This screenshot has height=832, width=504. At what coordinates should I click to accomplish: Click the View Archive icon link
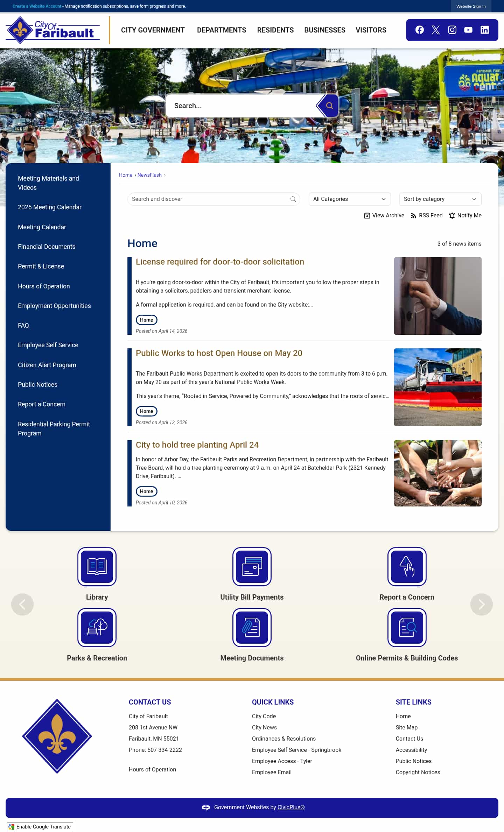(384, 216)
